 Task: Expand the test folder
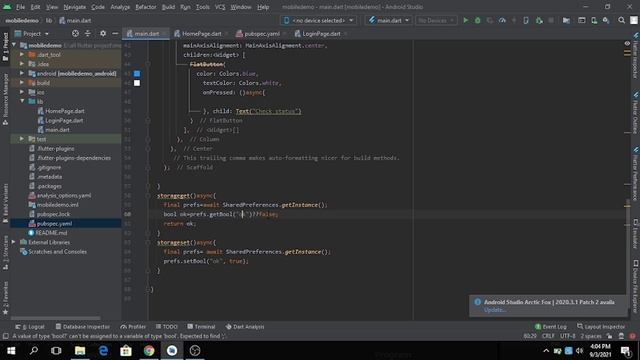22,139
